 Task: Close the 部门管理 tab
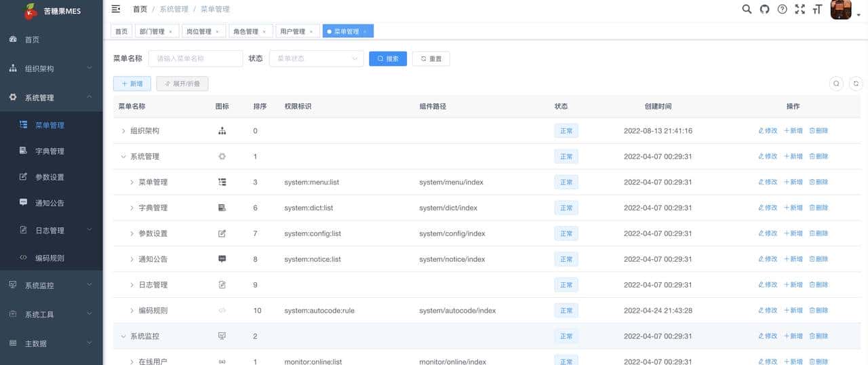[x=170, y=31]
